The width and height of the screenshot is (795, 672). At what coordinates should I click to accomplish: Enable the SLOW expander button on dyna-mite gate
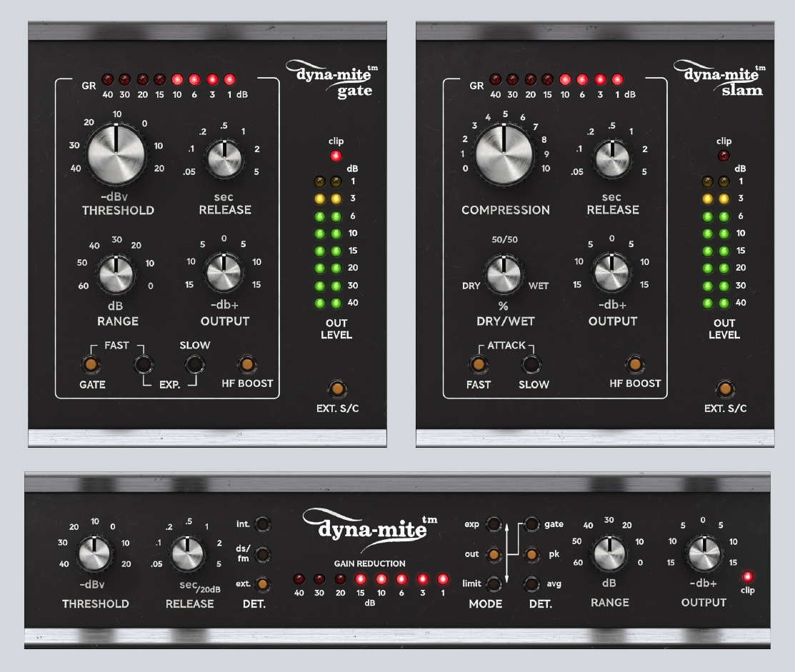click(x=195, y=364)
